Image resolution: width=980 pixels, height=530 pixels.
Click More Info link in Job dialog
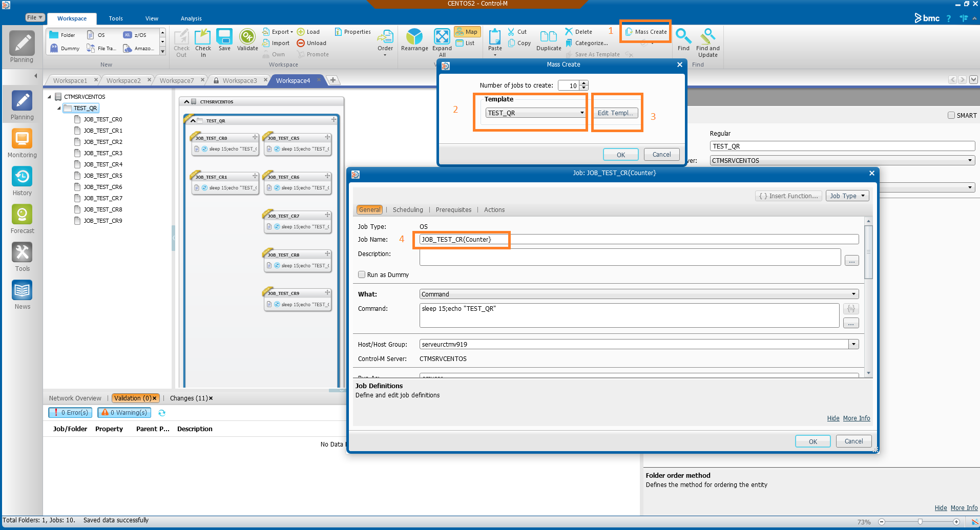coord(857,418)
